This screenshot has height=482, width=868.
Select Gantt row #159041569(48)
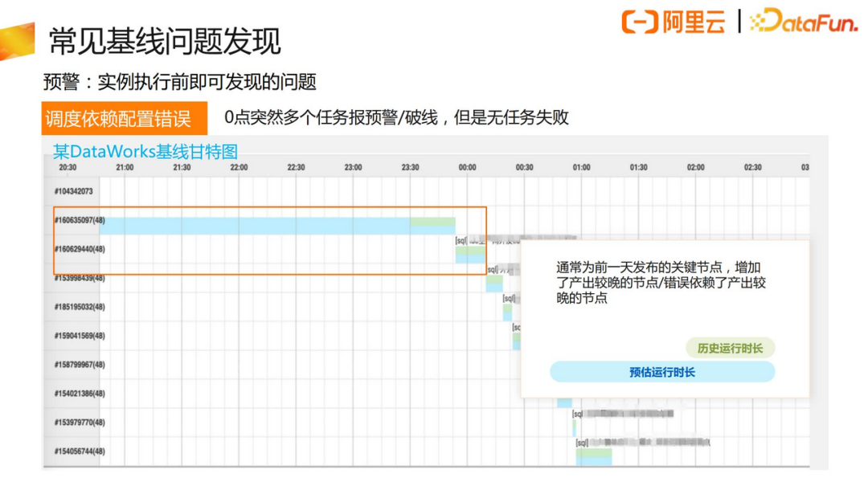[79, 336]
